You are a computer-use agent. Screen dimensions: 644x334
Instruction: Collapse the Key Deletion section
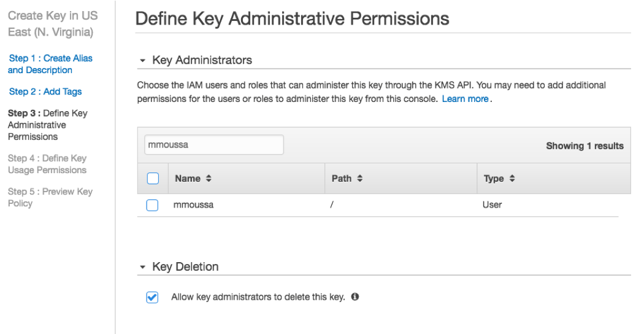(142, 267)
